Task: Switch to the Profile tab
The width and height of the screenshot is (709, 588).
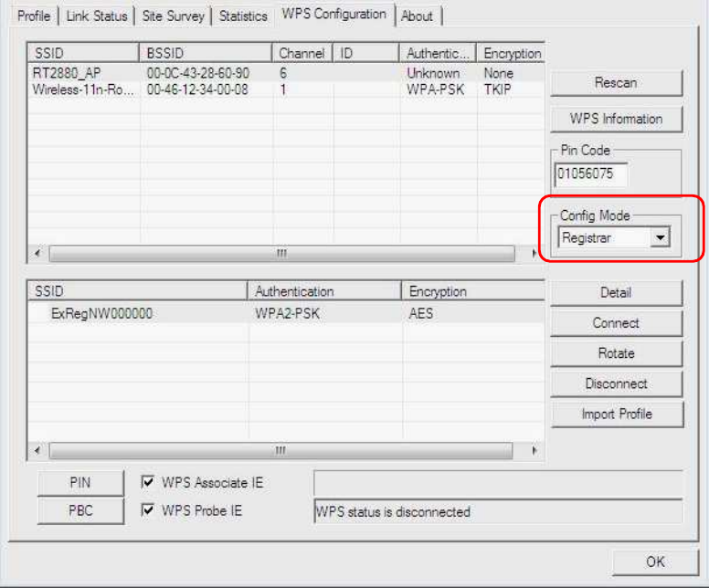Action: 34,16
